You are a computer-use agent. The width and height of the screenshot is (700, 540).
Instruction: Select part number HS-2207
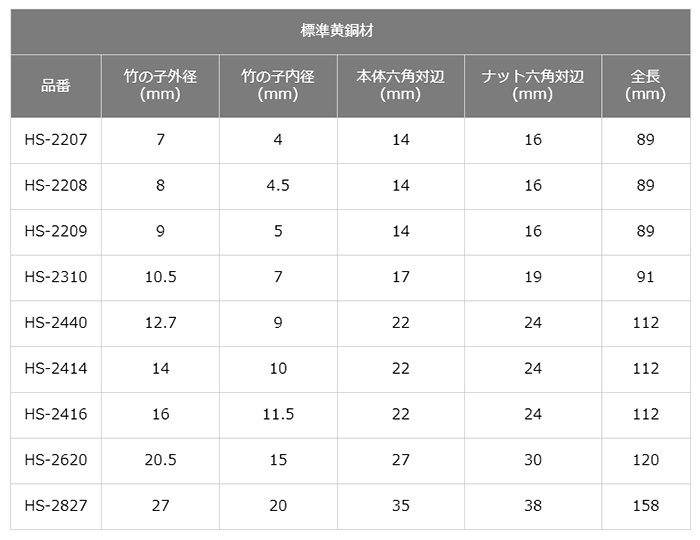[56, 140]
